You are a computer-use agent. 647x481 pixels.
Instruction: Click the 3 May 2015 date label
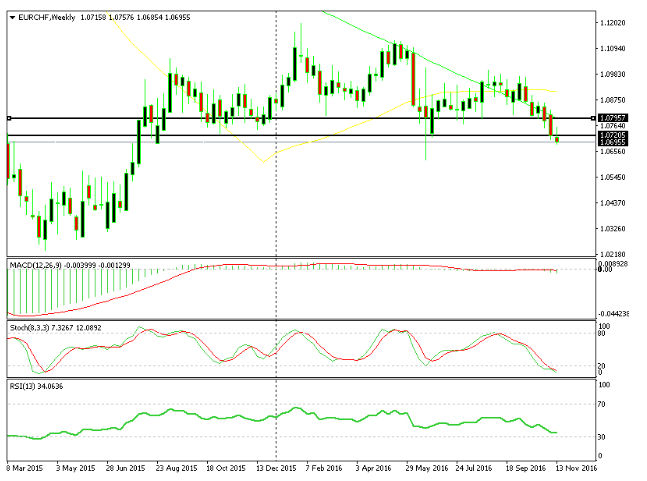click(x=76, y=468)
